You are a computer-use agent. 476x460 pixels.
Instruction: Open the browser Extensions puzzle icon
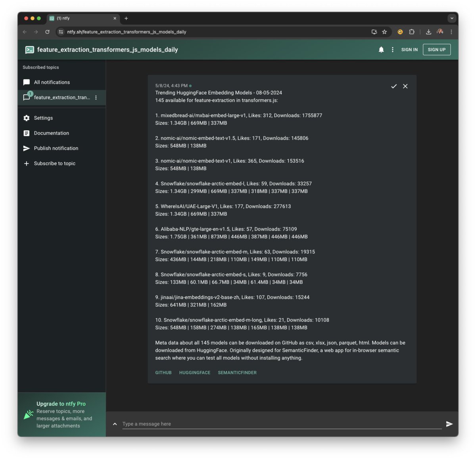point(412,32)
